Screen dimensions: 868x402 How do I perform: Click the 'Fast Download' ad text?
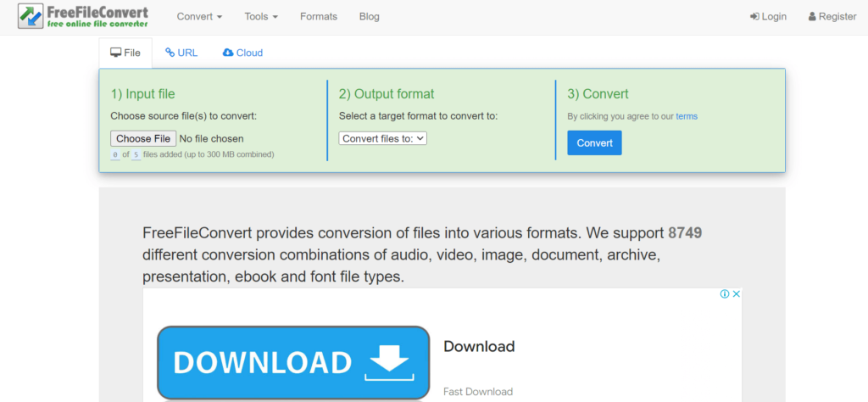coord(478,392)
